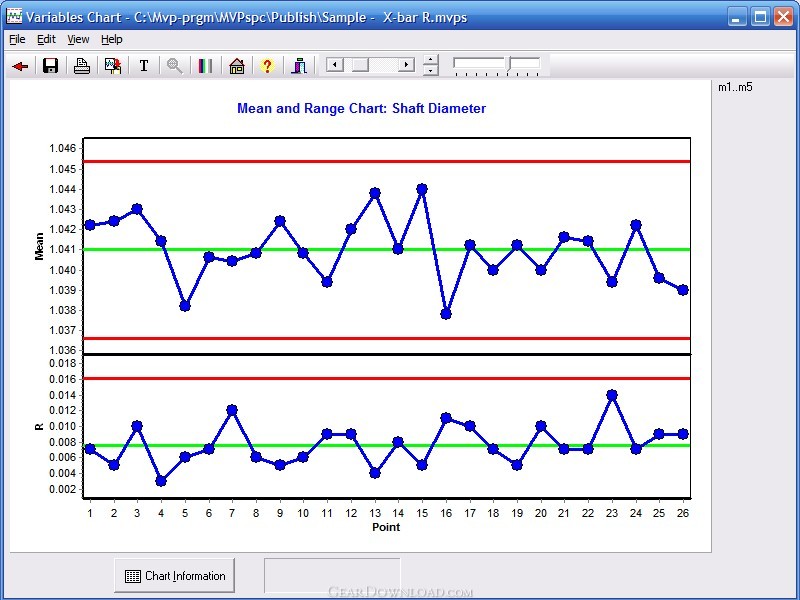Click the toolbar scrollbar left arrow

point(334,65)
